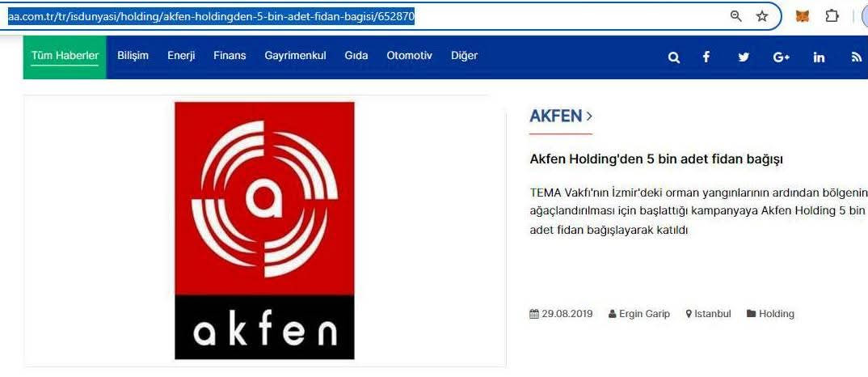Open the Twitter bird icon
This screenshot has height=377, width=868.
[744, 57]
